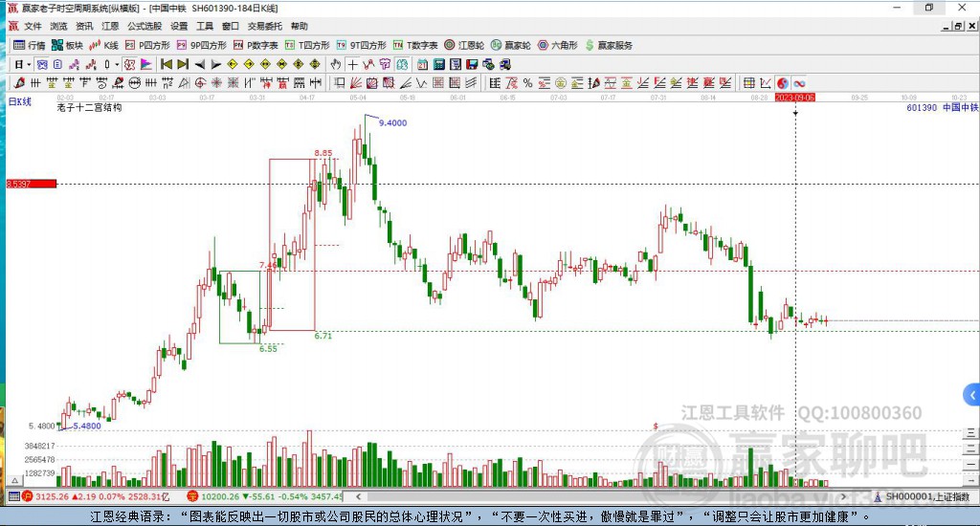The height and width of the screenshot is (526, 980).
Task: Click the 601390 中国中铁 stock label
Action: click(x=942, y=107)
